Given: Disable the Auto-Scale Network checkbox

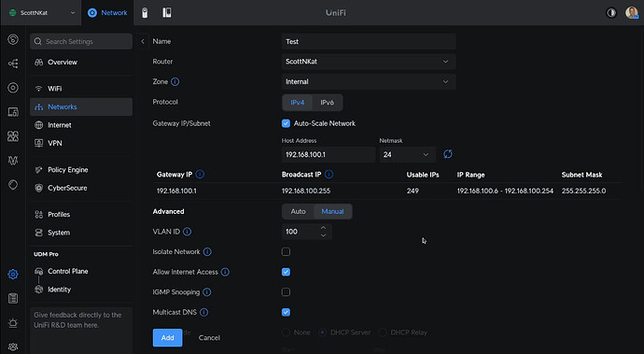Looking at the screenshot, I should pyautogui.click(x=286, y=123).
